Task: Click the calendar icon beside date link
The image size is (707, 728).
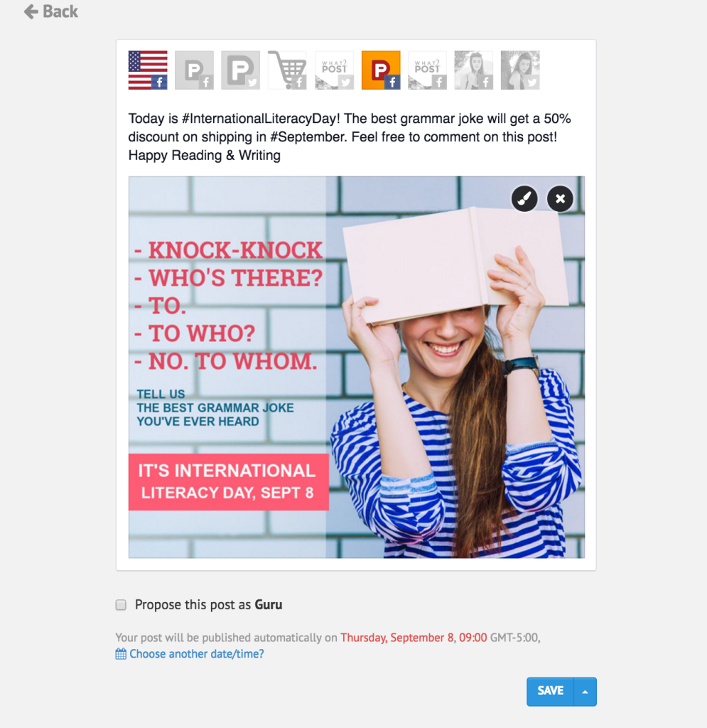Action: 121,654
